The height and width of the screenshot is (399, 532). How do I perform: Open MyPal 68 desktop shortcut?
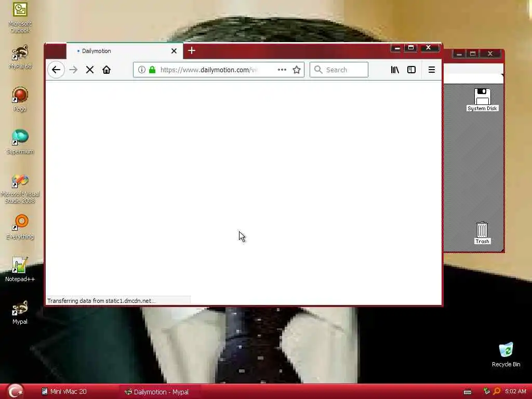(20, 57)
